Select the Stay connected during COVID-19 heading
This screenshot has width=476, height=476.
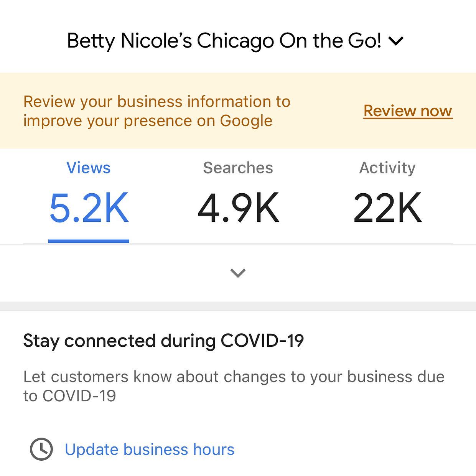(x=163, y=341)
